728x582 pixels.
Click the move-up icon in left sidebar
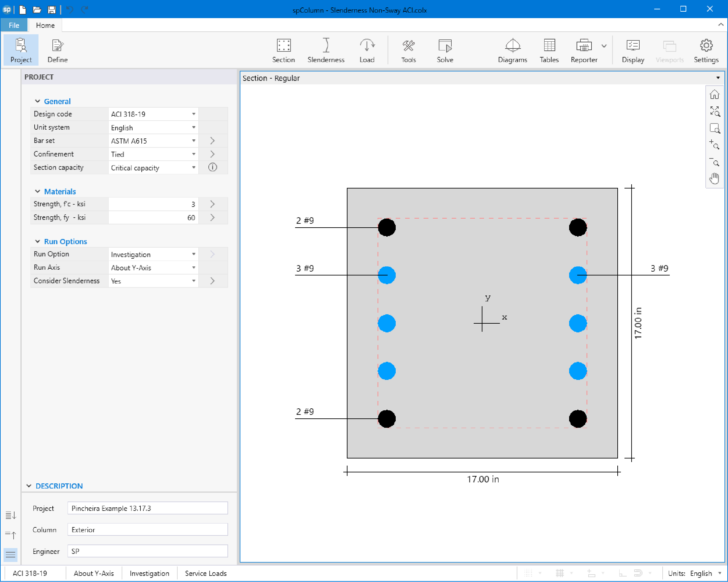point(11,535)
